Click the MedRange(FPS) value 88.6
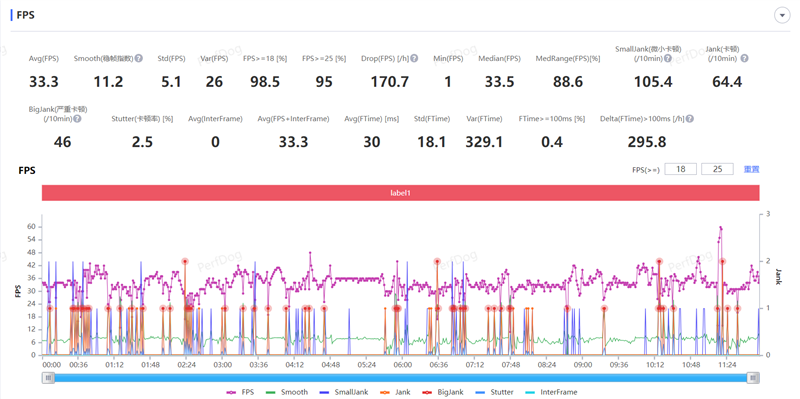800x399 pixels. tap(568, 82)
